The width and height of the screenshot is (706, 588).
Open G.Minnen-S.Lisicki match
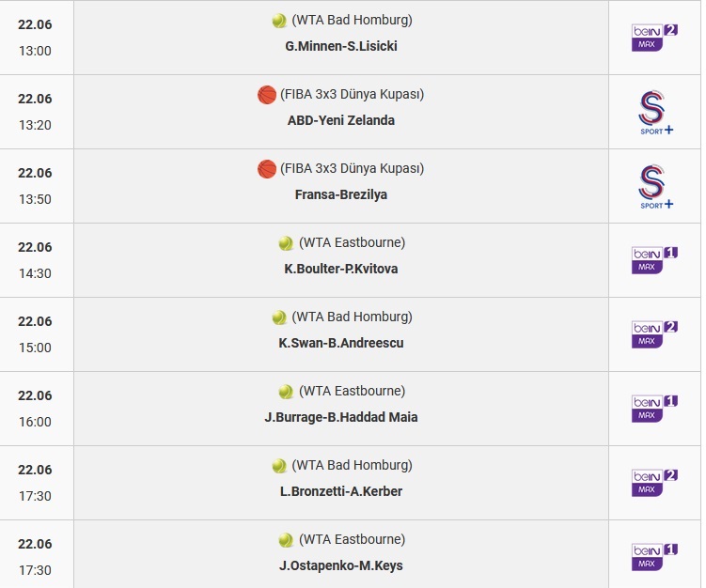(x=341, y=46)
